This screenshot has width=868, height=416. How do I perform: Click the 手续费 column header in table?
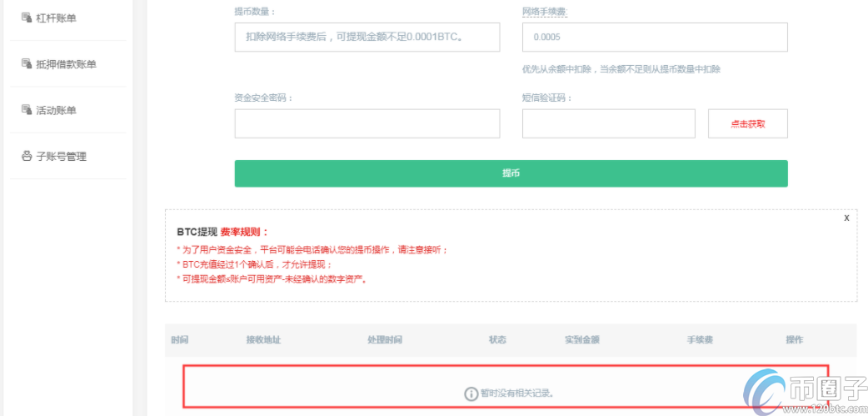click(x=700, y=340)
